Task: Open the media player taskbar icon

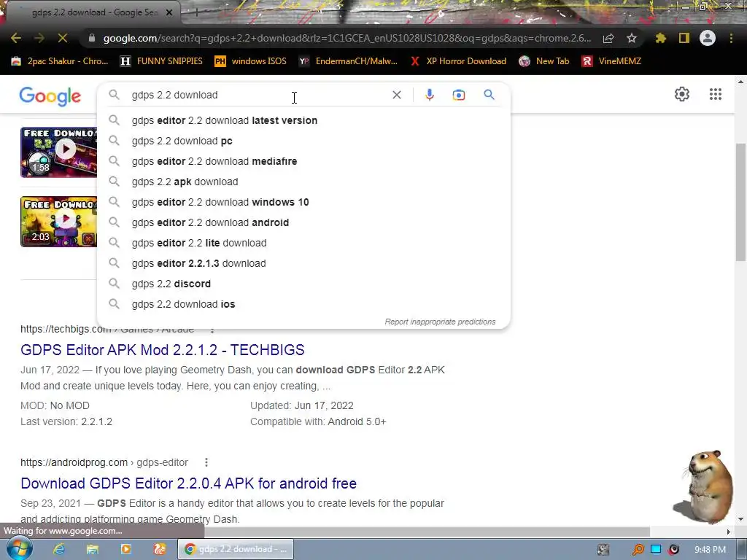Action: (126, 549)
